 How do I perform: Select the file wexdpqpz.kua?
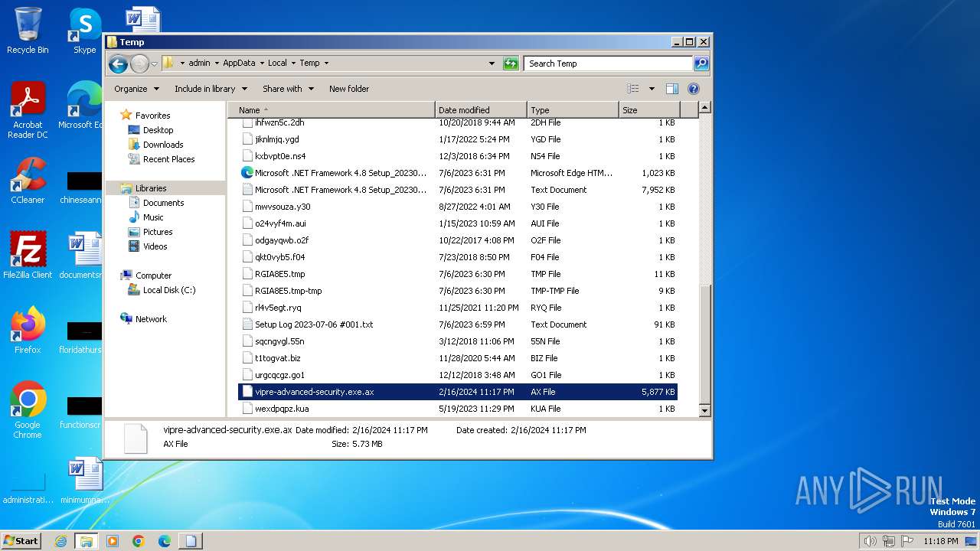click(x=458, y=409)
